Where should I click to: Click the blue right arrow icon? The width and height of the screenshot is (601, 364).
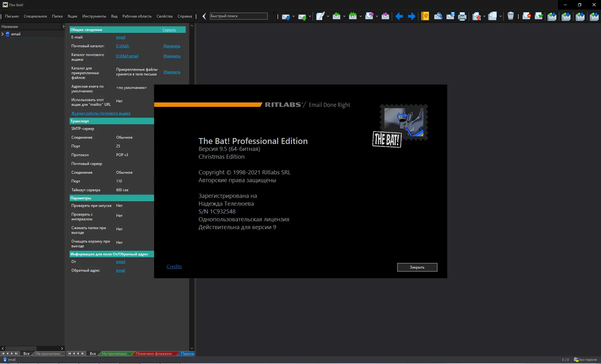click(412, 16)
